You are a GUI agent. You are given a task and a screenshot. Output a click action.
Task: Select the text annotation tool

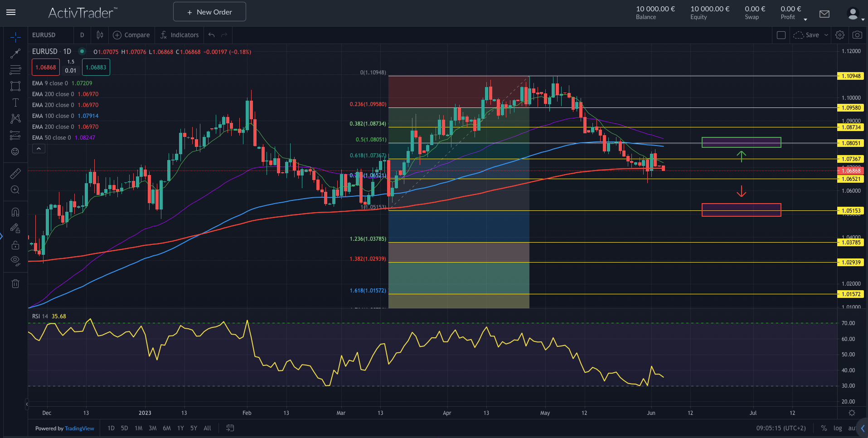[x=15, y=102]
